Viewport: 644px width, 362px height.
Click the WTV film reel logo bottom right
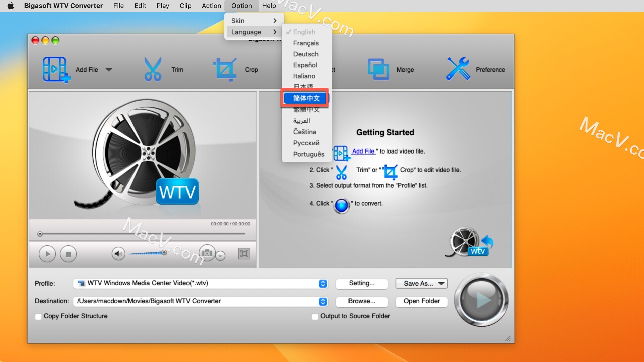469,242
